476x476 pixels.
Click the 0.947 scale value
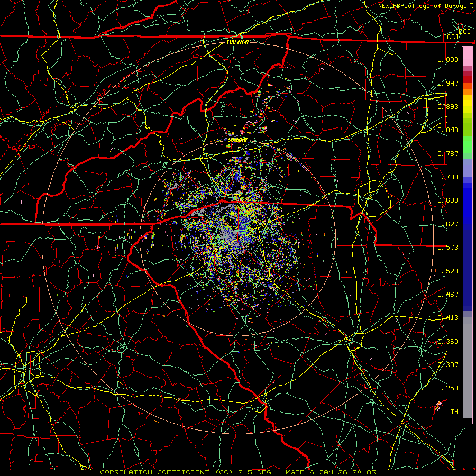(x=448, y=83)
